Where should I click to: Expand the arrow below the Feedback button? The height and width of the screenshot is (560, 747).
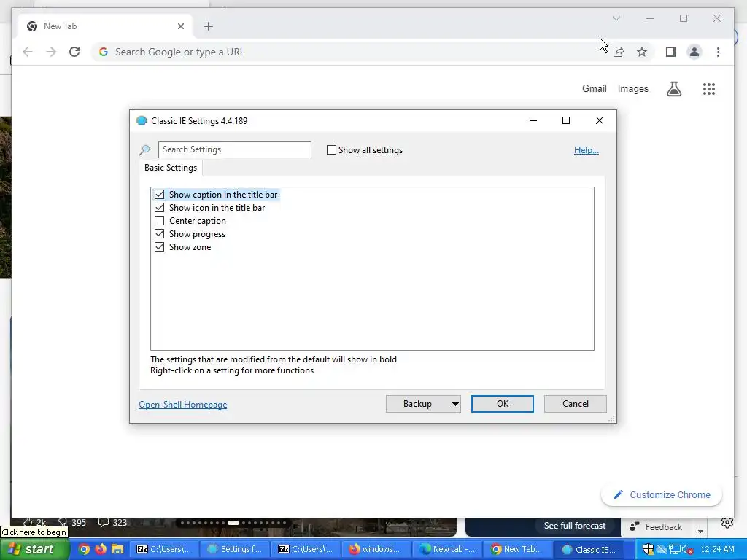(x=700, y=531)
